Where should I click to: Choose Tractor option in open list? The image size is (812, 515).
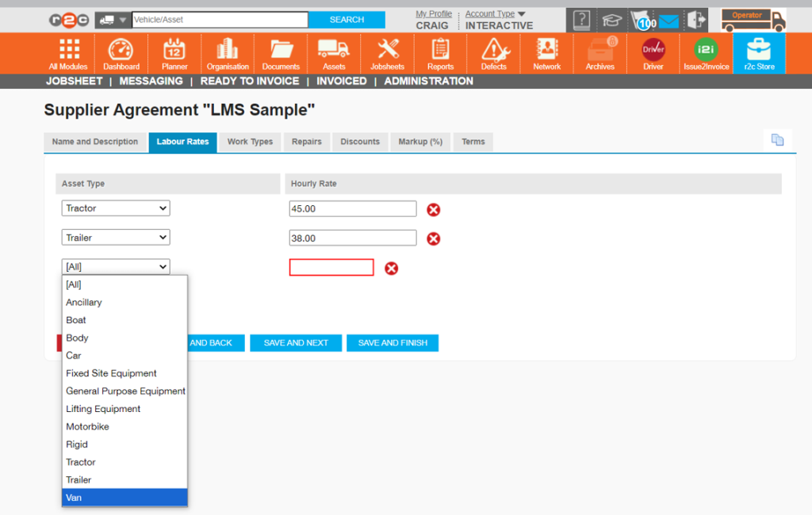[x=124, y=462]
